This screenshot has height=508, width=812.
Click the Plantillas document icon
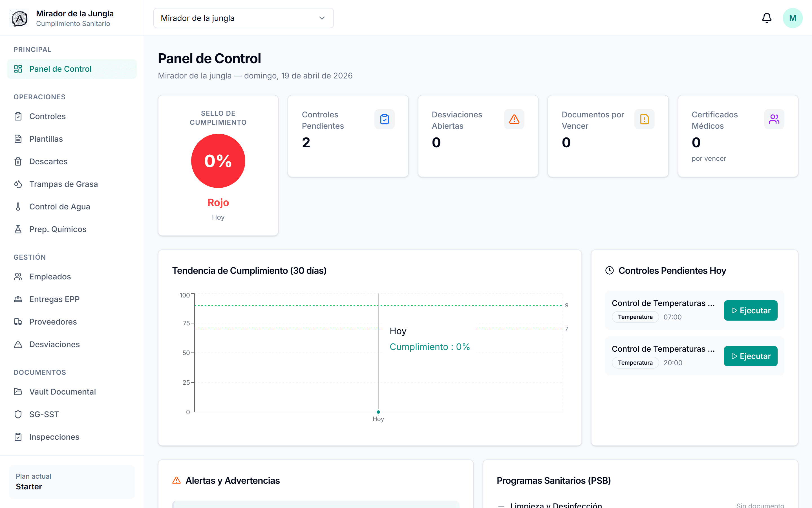point(18,139)
